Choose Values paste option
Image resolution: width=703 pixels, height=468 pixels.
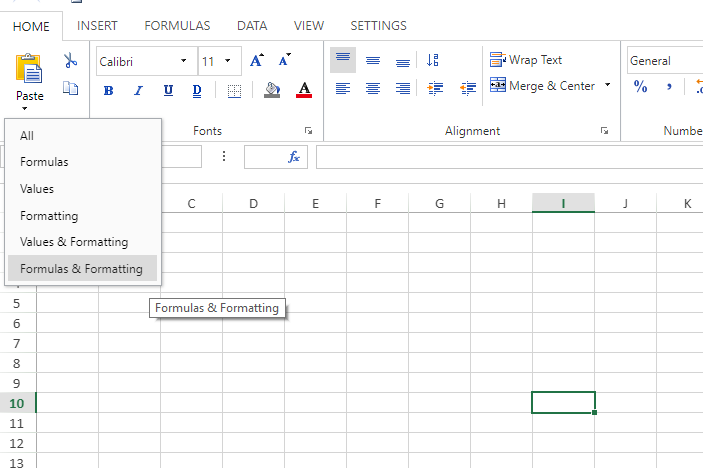[82, 189]
